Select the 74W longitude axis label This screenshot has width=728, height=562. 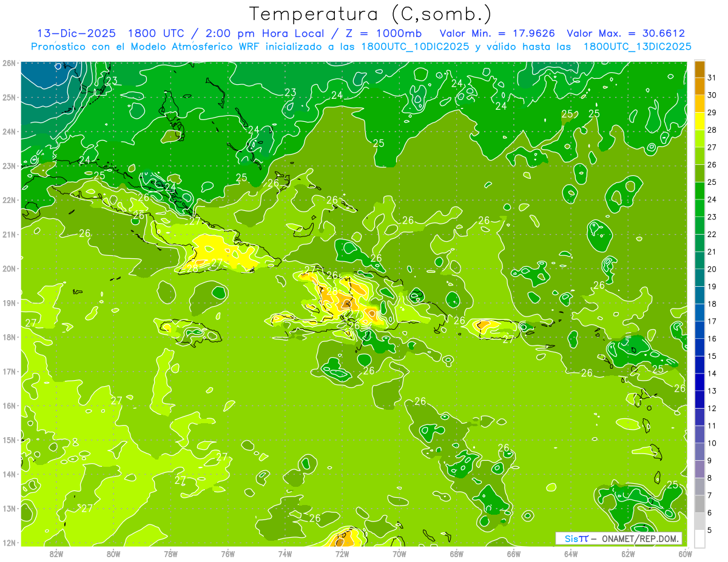tap(285, 554)
